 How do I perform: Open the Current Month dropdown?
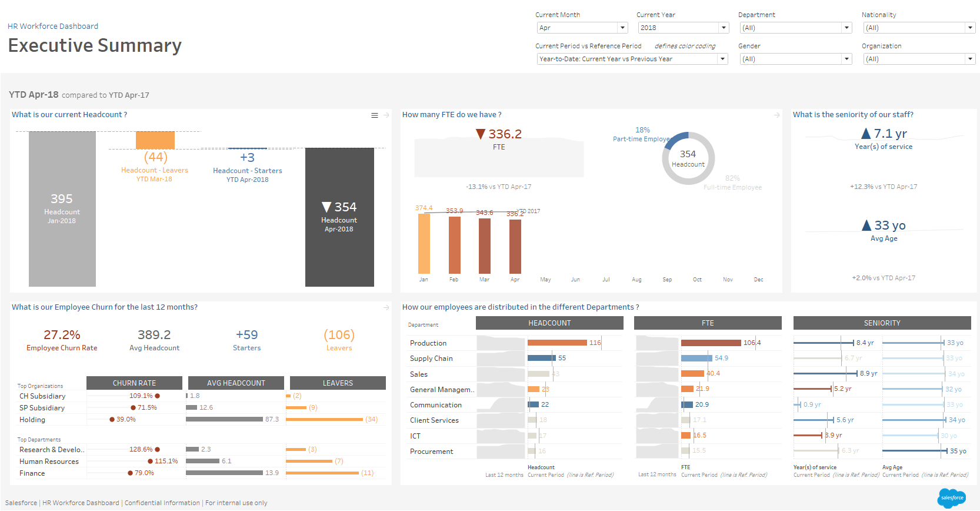622,28
